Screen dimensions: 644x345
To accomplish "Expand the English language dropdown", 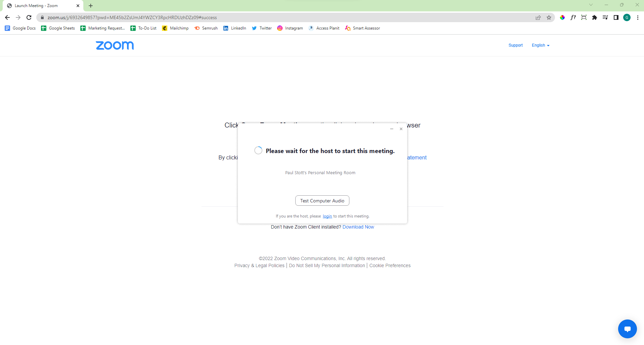I will point(541,45).
